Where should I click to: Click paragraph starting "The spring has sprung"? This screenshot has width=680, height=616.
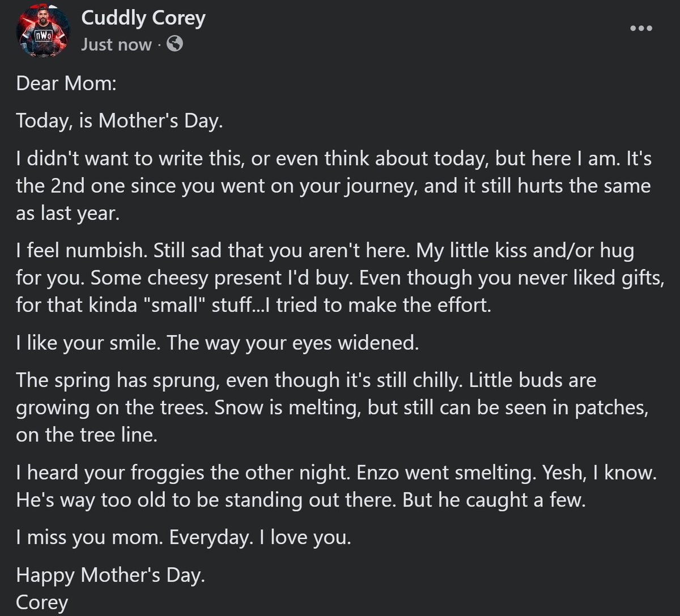tap(332, 407)
